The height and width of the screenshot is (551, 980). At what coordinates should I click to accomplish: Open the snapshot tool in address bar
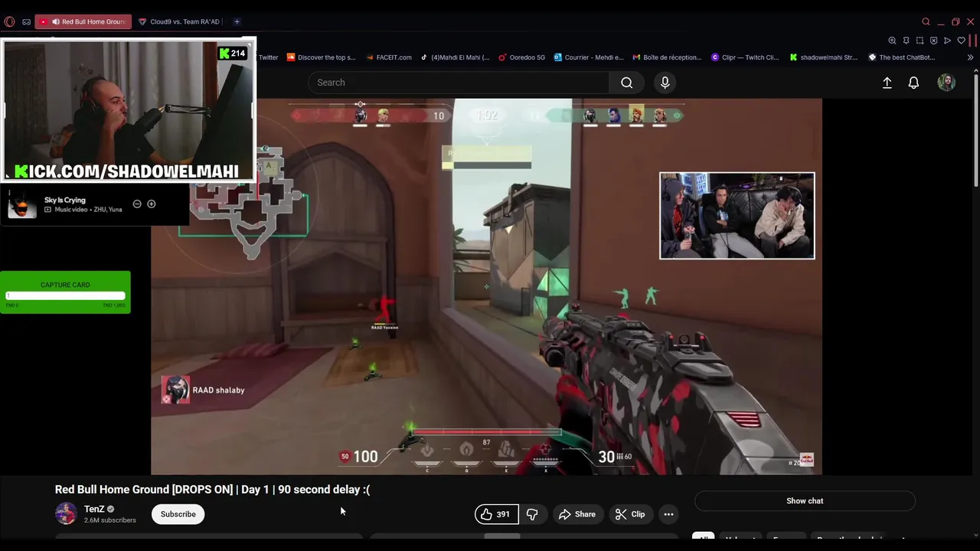coord(920,41)
